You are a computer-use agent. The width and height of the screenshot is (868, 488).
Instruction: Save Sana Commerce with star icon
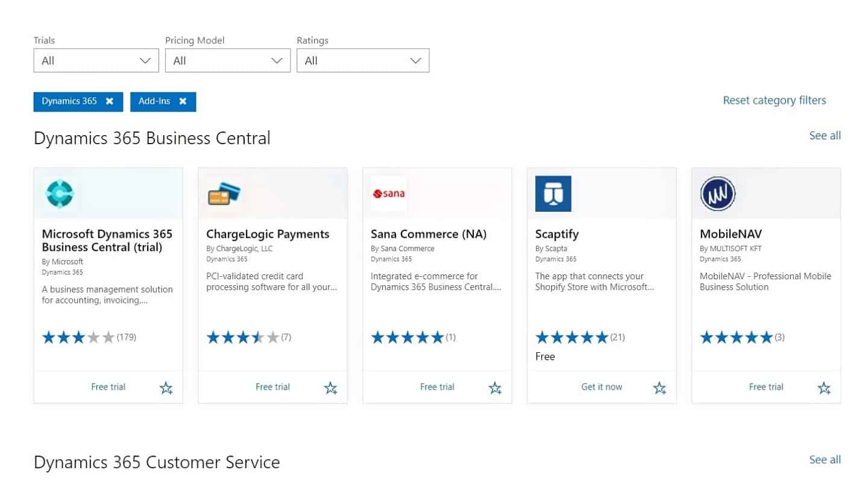point(495,388)
